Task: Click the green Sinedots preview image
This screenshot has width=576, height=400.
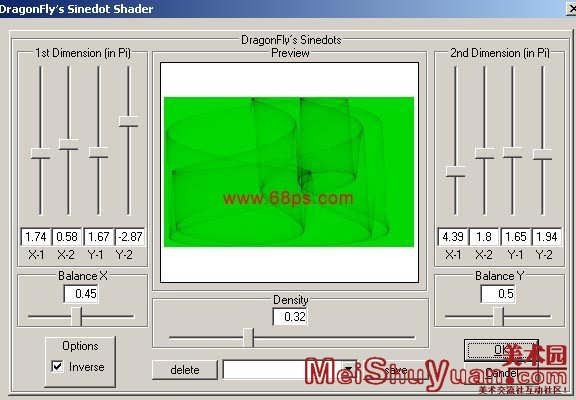Action: (289, 172)
